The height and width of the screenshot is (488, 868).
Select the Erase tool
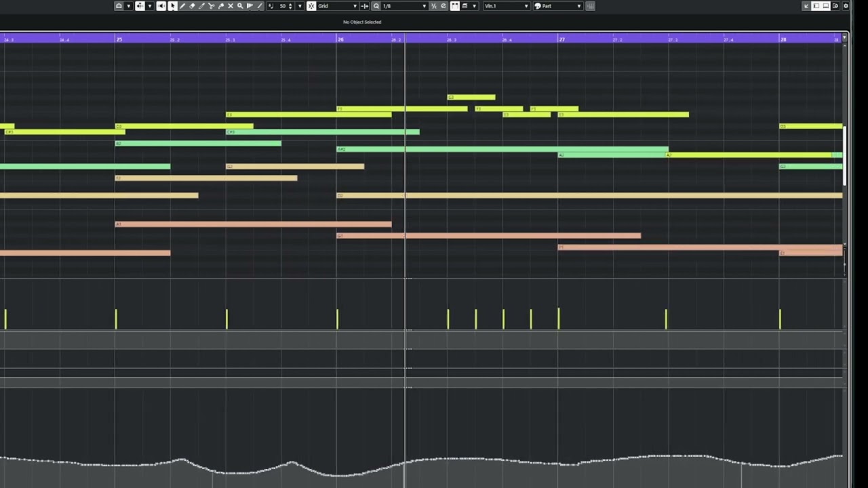pyautogui.click(x=192, y=5)
